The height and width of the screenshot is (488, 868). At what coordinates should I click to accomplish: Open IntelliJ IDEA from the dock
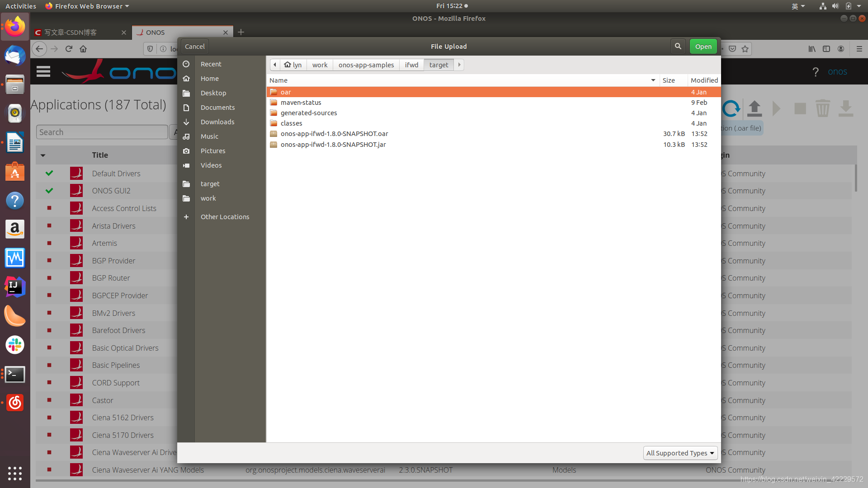point(15,287)
